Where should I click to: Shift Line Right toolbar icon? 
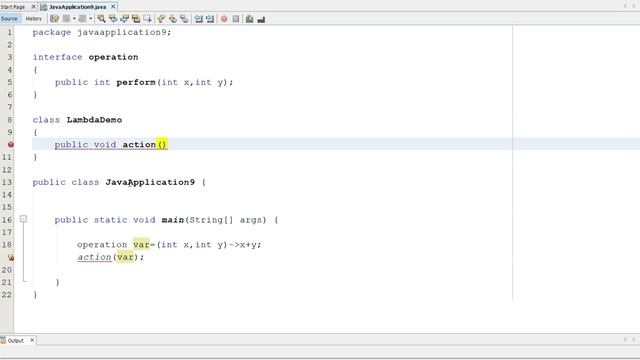[x=210, y=19]
